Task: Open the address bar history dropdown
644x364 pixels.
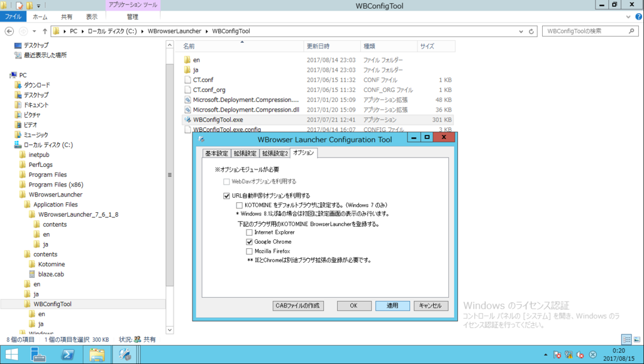Action: click(x=521, y=30)
